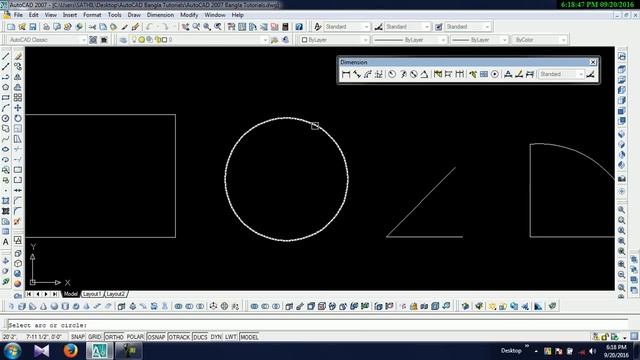Select the Rotate modify tool

click(x=18, y=118)
